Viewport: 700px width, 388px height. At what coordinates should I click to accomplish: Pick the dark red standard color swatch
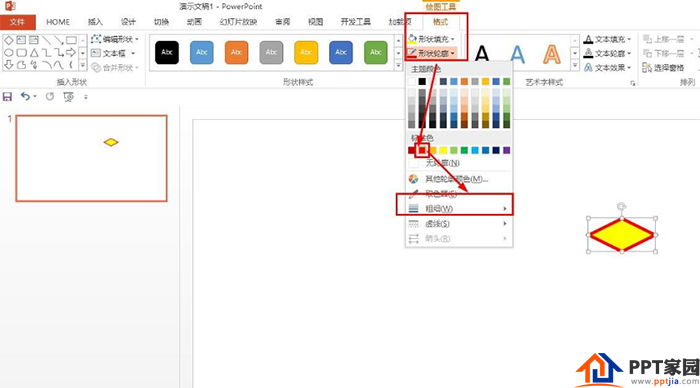[412, 150]
